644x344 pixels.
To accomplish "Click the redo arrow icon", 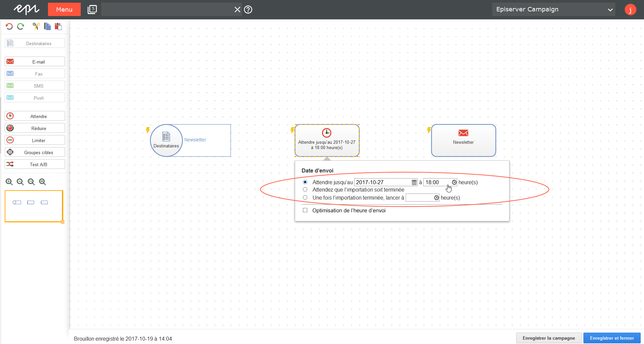I will [21, 26].
